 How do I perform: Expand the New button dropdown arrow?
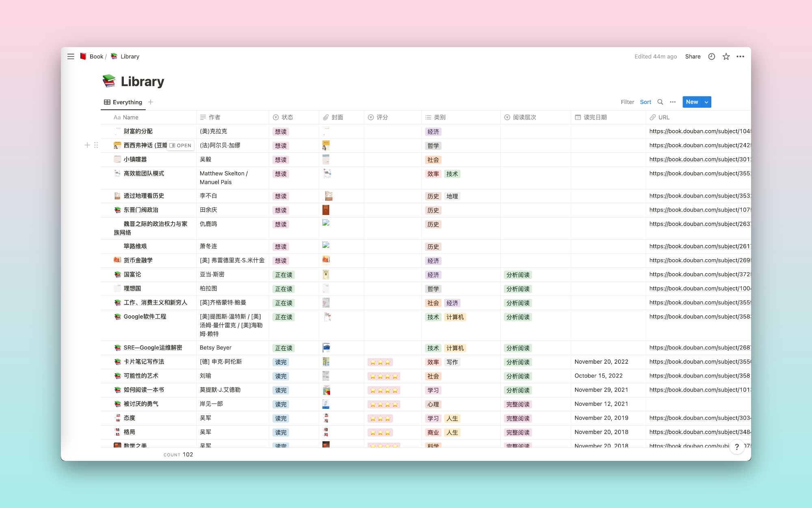pos(706,102)
